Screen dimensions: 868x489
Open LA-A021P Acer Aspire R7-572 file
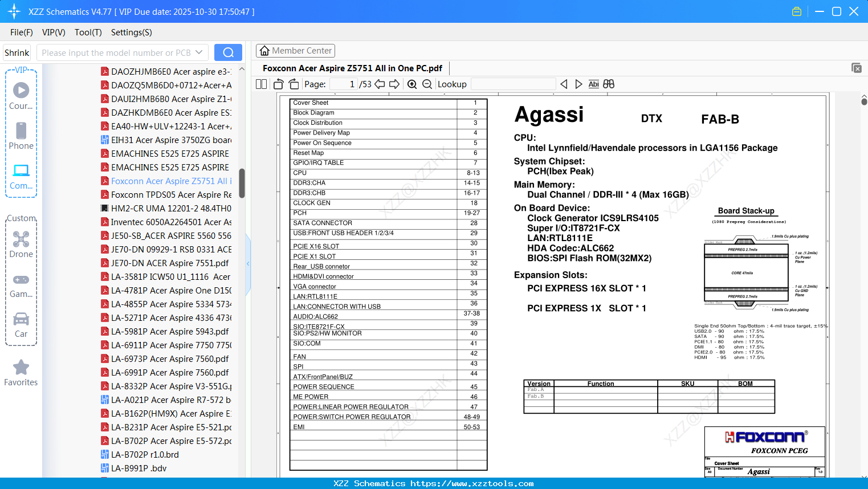click(166, 400)
